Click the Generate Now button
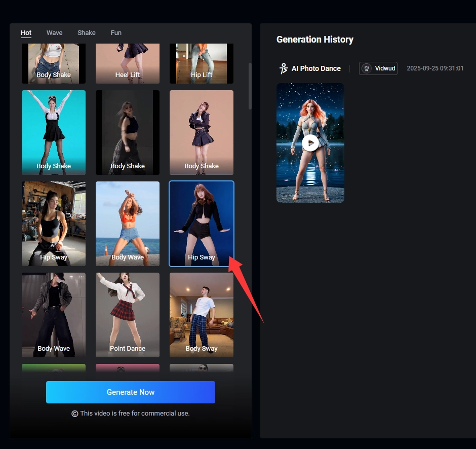 coord(130,392)
